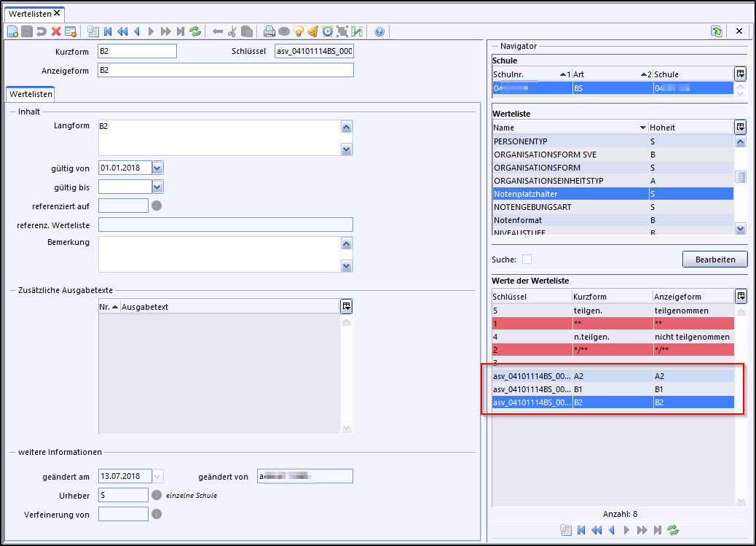Click the red X delete icon

(56, 31)
